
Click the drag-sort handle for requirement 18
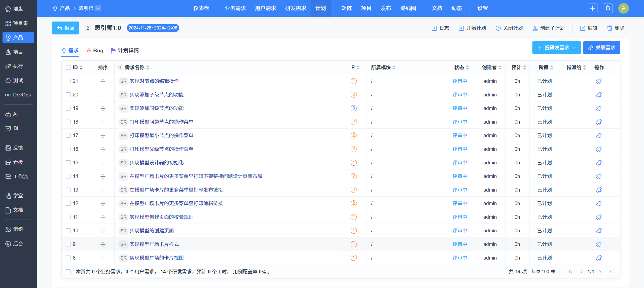103,122
